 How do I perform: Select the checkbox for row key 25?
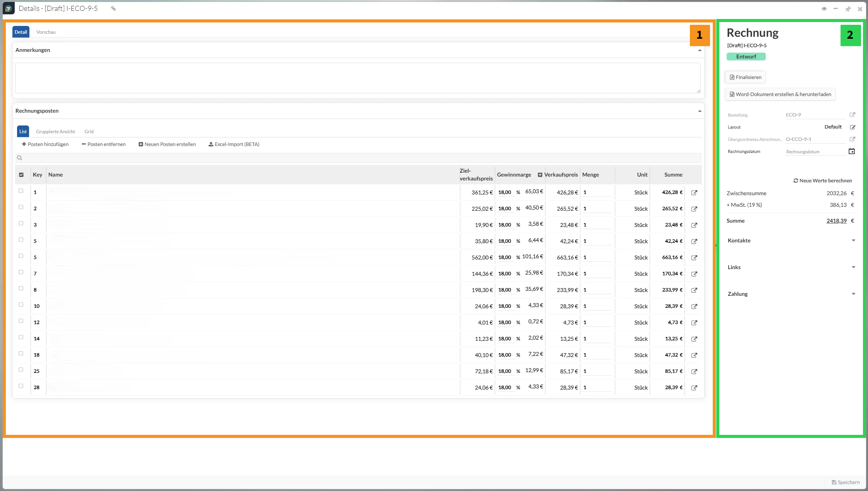point(21,370)
